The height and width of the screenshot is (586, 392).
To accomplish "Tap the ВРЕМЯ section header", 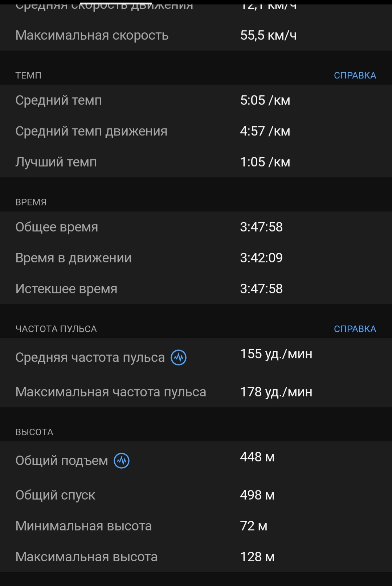I will click(31, 202).
